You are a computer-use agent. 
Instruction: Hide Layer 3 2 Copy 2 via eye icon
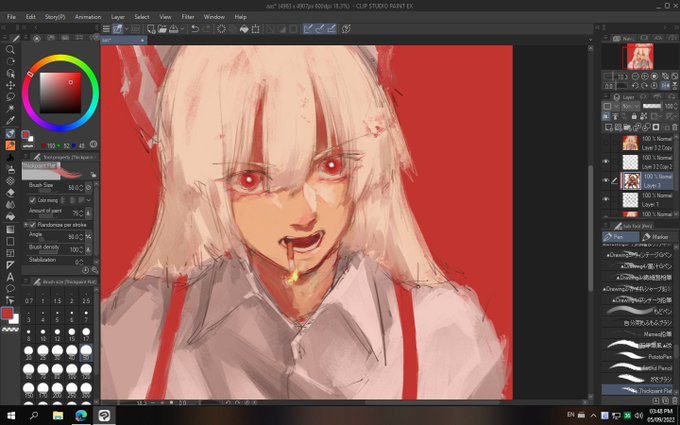(x=606, y=161)
